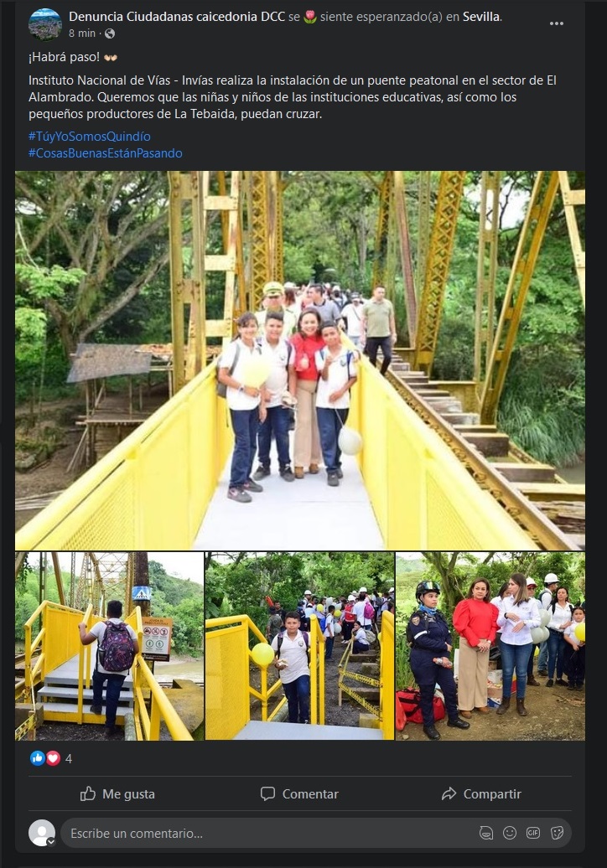Open the post options three-dot menu
The width and height of the screenshot is (607, 868).
point(556,23)
